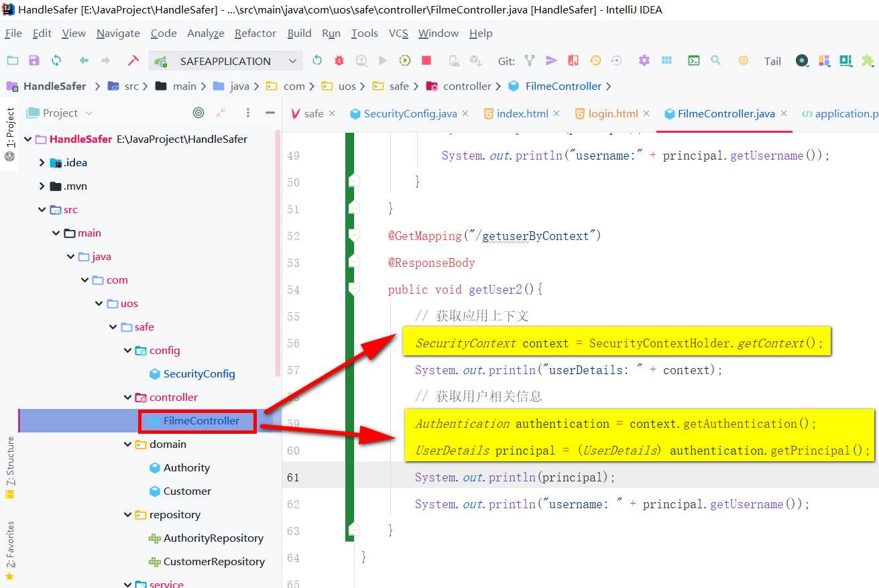Click the dark circular disc toolbar icon
Viewport: 879px width, 588px height.
[802, 60]
